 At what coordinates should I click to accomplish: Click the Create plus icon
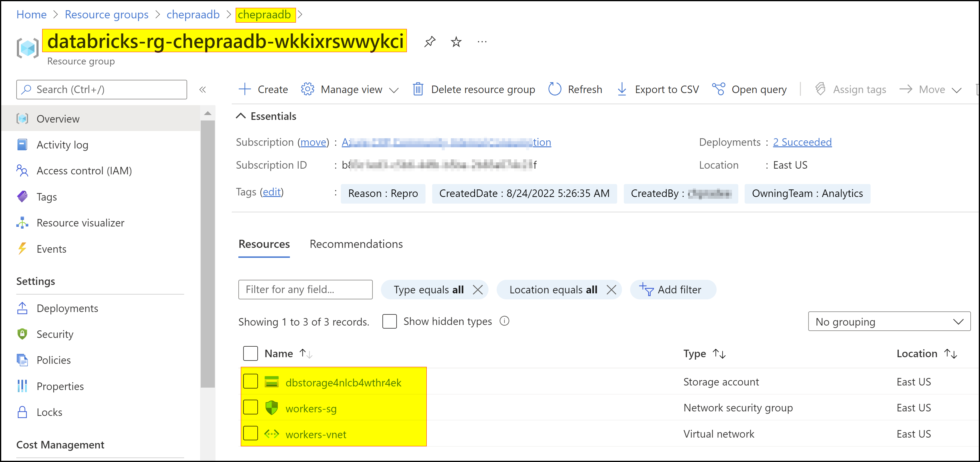(x=244, y=89)
